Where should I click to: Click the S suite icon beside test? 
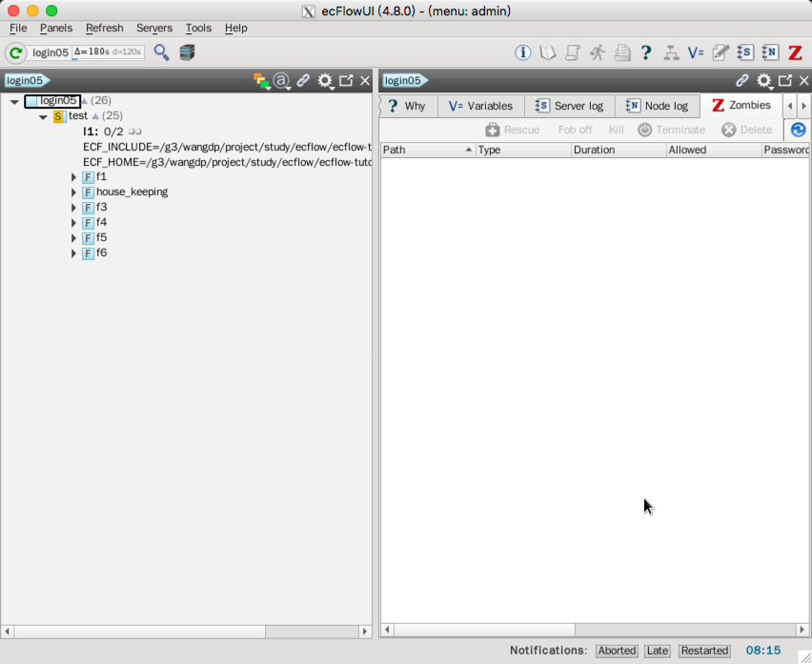[58, 116]
